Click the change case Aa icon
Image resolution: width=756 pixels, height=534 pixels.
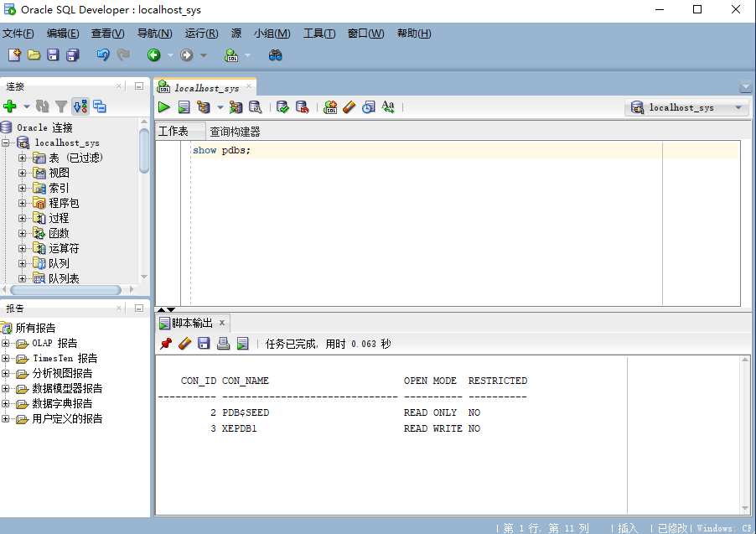click(x=388, y=107)
